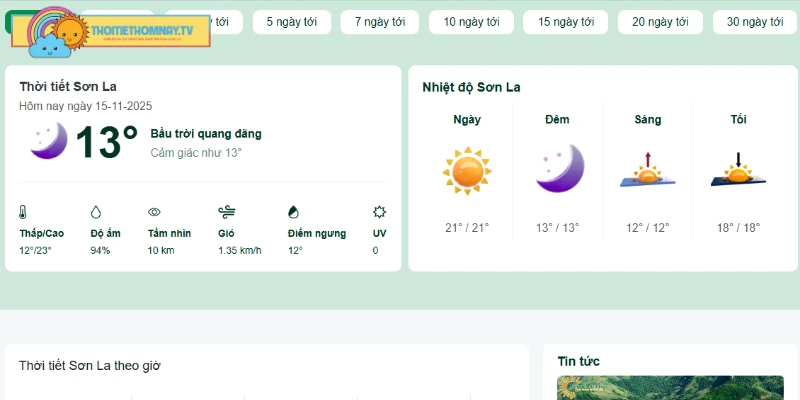800x400 pixels.
Task: Click the Nhiệt độ Sơn La heading
Action: (x=471, y=87)
